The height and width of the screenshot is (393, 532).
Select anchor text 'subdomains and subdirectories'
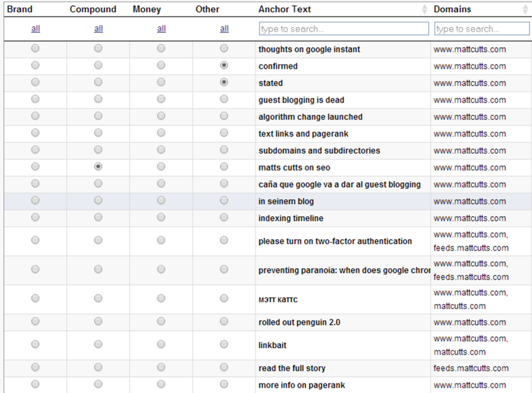point(319,151)
